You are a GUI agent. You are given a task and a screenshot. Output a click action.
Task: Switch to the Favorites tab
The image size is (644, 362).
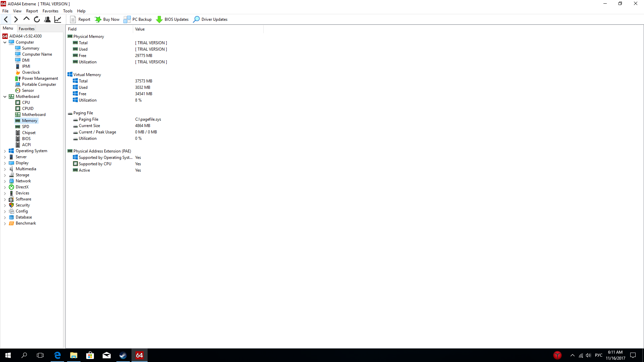coord(26,29)
